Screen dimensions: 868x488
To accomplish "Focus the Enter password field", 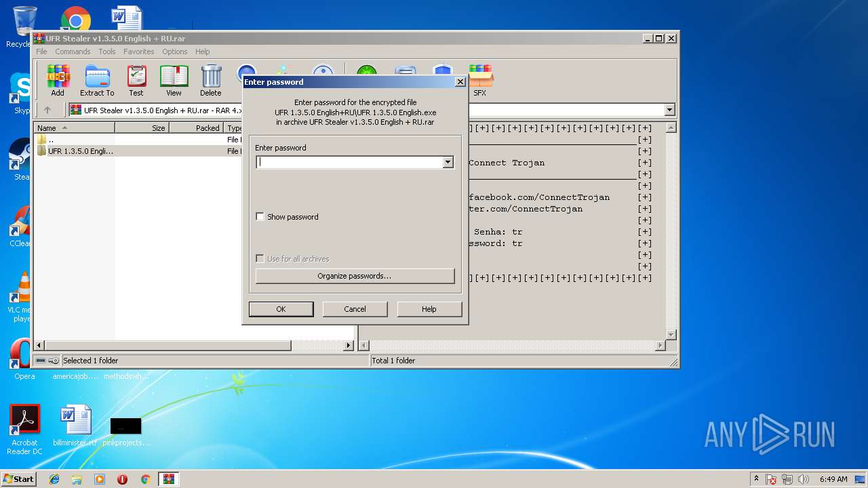I will [x=349, y=162].
